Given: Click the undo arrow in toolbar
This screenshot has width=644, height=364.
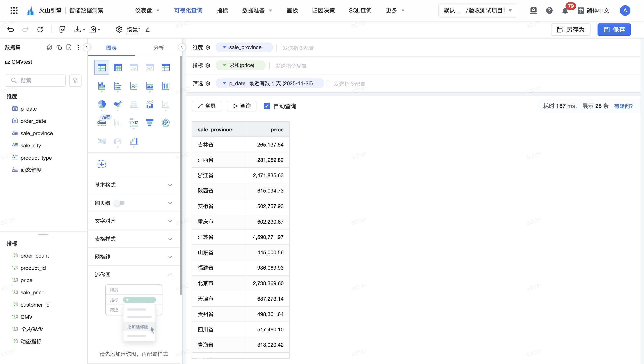Looking at the screenshot, I should click(x=11, y=30).
